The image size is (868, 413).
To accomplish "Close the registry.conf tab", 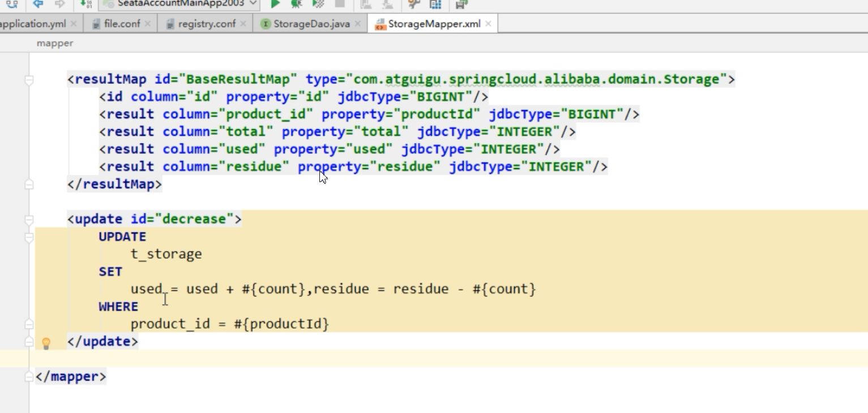I will point(243,24).
